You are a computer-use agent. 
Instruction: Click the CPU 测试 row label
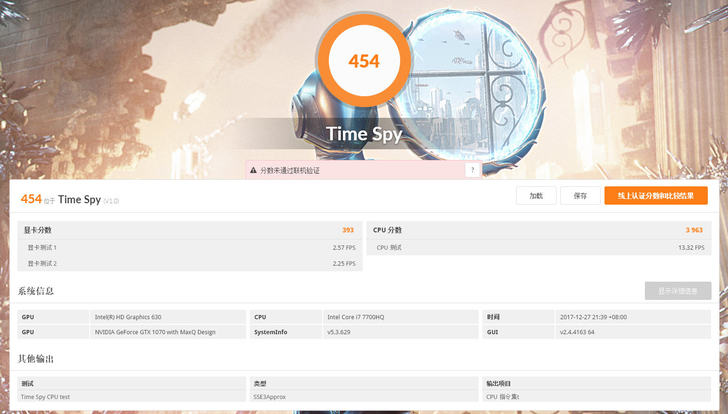(x=389, y=247)
